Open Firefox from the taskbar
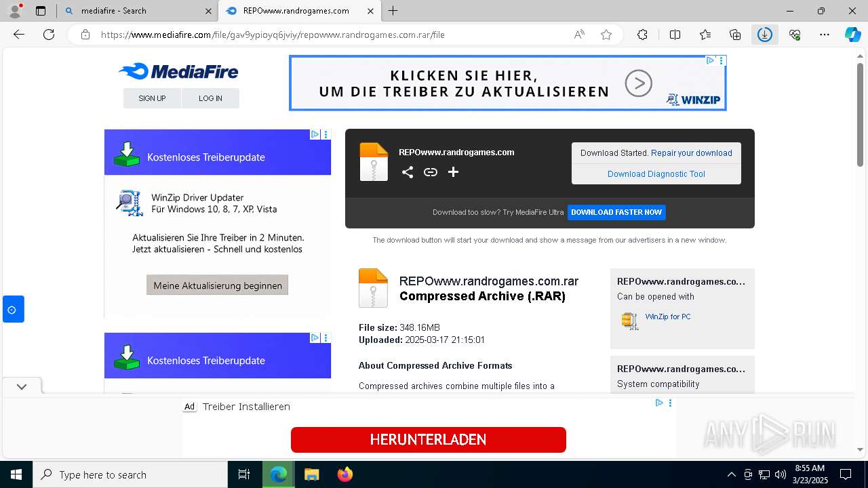This screenshot has width=868, height=488. (345, 474)
